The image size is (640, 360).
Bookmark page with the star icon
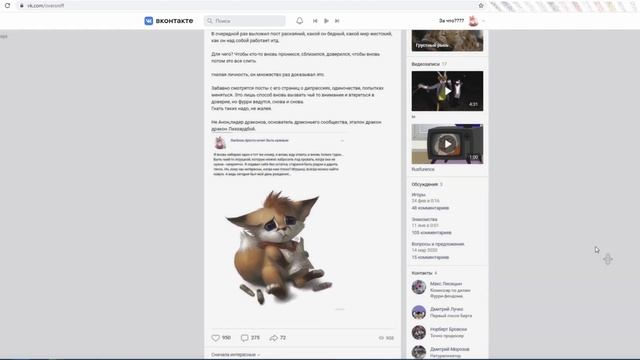tap(481, 6)
